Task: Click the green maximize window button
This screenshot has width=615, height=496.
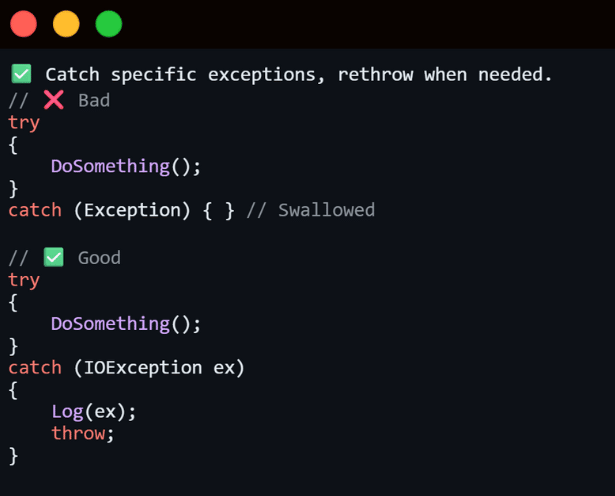Action: 109,24
